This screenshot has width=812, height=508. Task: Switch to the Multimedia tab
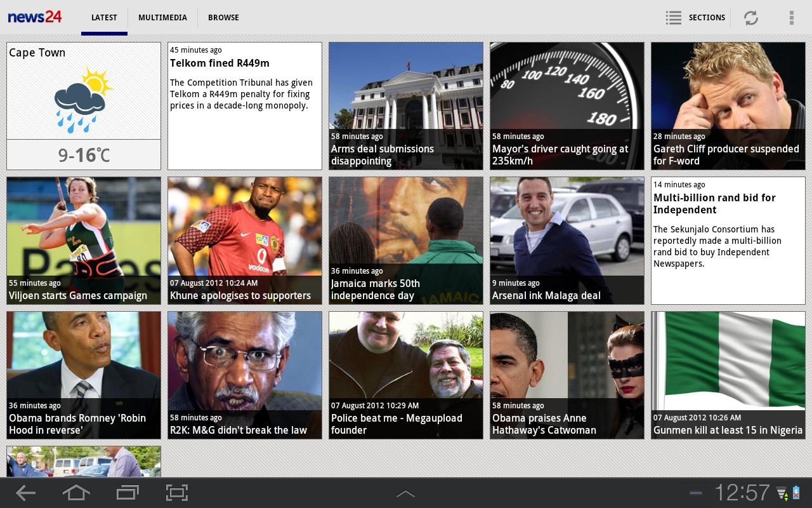click(x=162, y=18)
